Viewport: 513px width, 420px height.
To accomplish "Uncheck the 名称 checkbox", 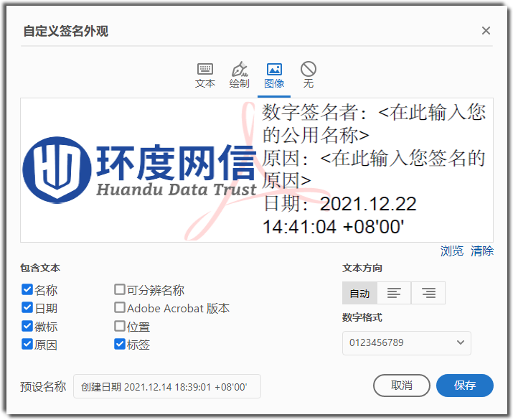I will point(27,289).
